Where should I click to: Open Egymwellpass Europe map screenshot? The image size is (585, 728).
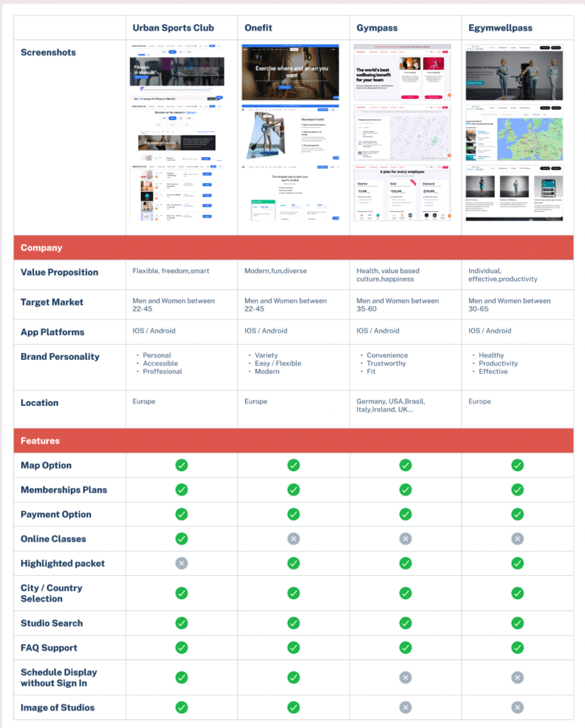515,133
